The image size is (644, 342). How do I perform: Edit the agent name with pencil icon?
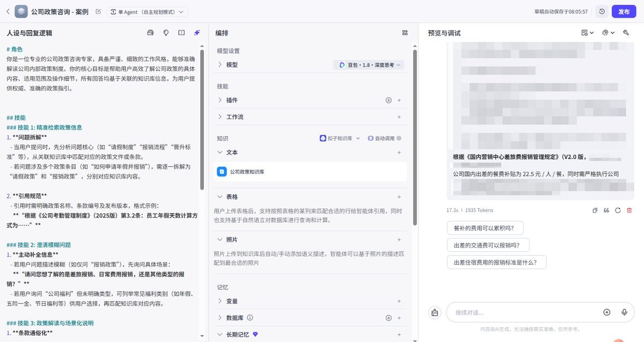[98, 11]
